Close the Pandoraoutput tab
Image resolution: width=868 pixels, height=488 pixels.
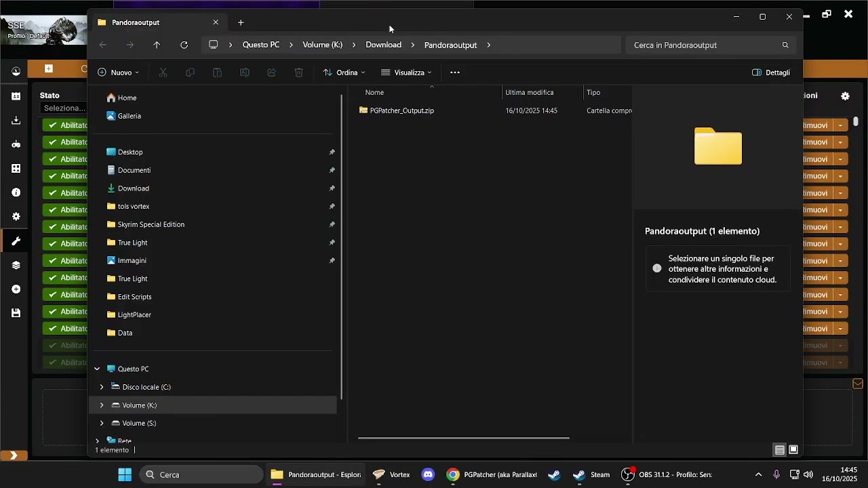216,22
